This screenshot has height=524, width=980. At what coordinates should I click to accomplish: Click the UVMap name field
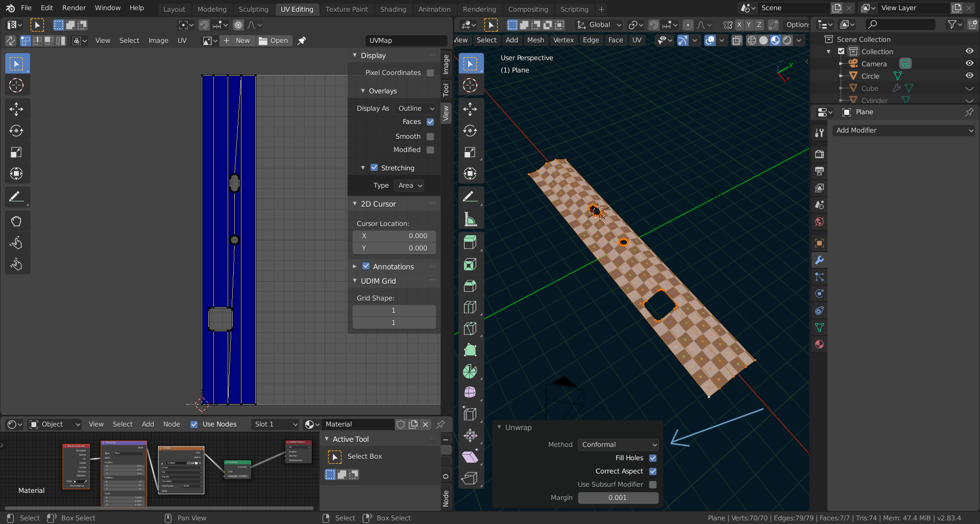407,41
